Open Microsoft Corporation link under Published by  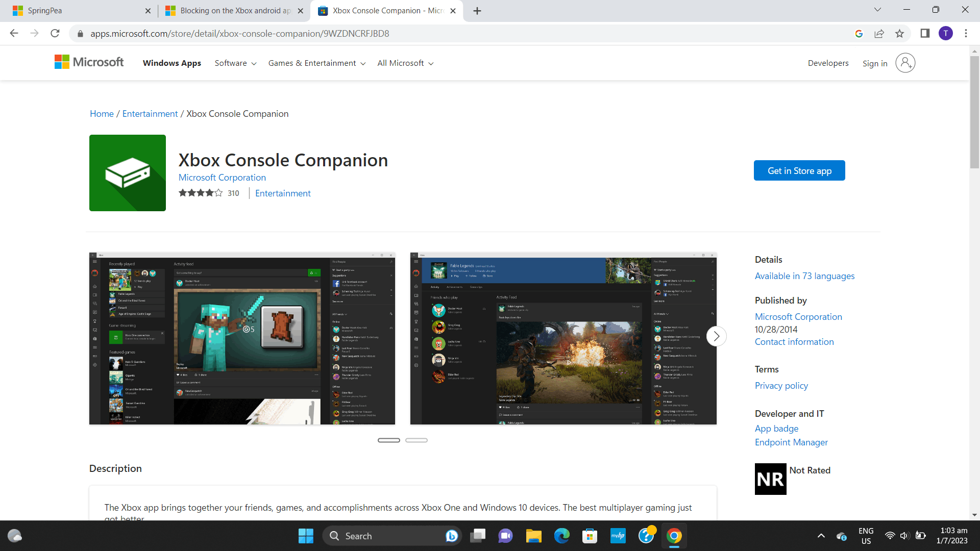[x=798, y=317]
